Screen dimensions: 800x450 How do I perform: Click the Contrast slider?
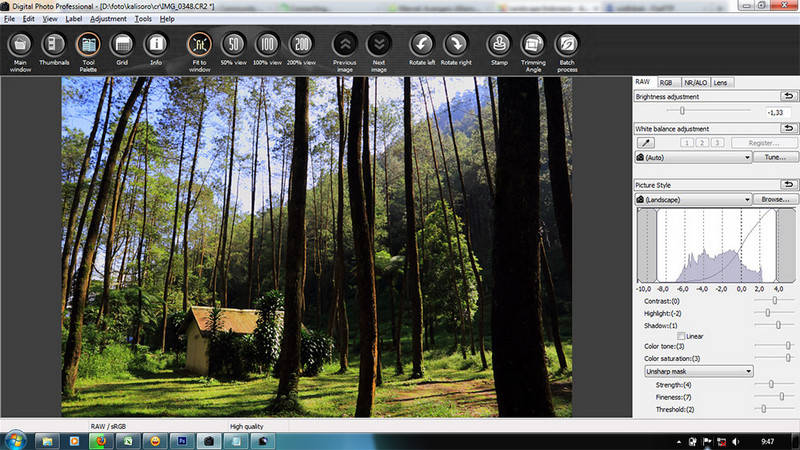point(773,301)
